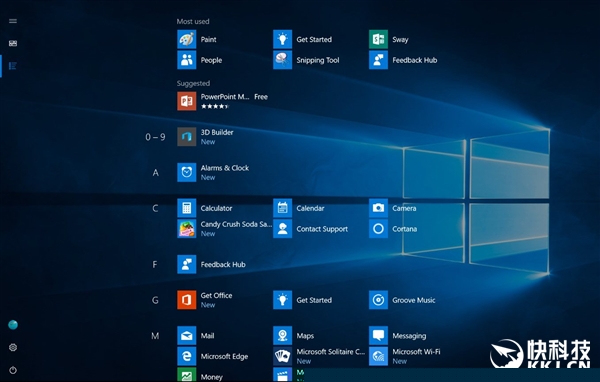The width and height of the screenshot is (600, 382).
Task: Open 3D Builder app icon
Action: coord(187,137)
